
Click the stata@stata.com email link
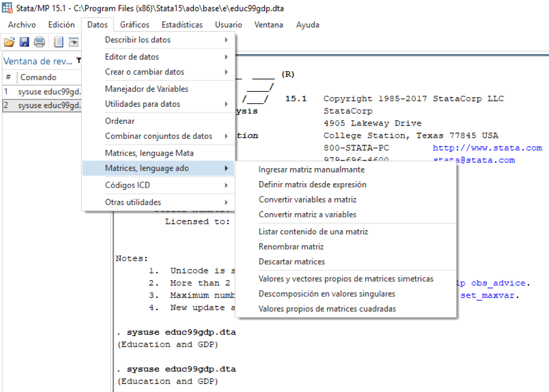pyautogui.click(x=474, y=160)
